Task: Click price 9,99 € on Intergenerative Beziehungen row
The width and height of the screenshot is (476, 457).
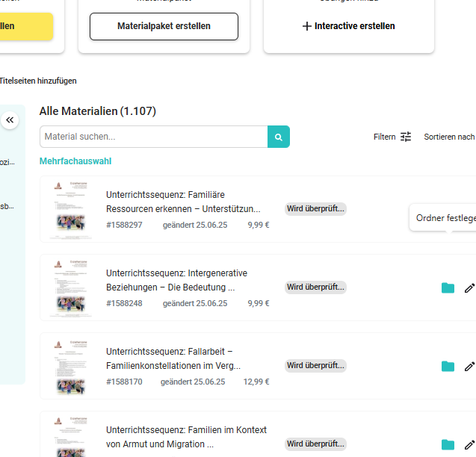Action: [259, 303]
